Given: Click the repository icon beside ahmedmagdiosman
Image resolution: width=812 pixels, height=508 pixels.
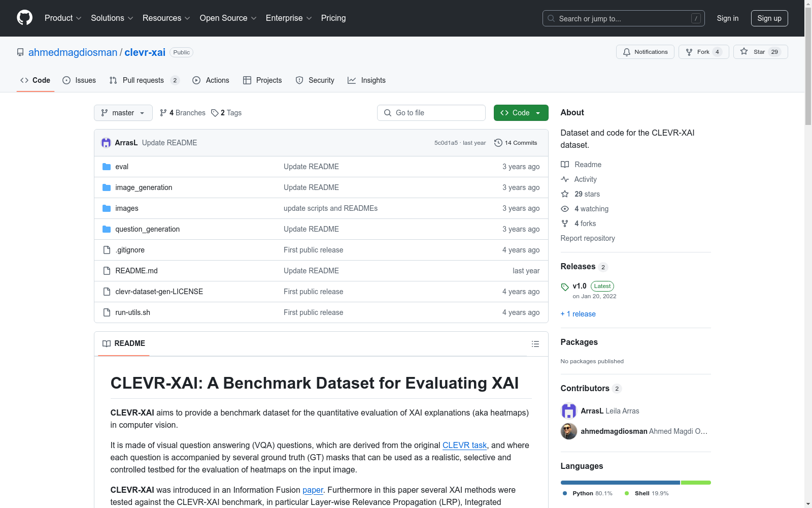Looking at the screenshot, I should [20, 52].
